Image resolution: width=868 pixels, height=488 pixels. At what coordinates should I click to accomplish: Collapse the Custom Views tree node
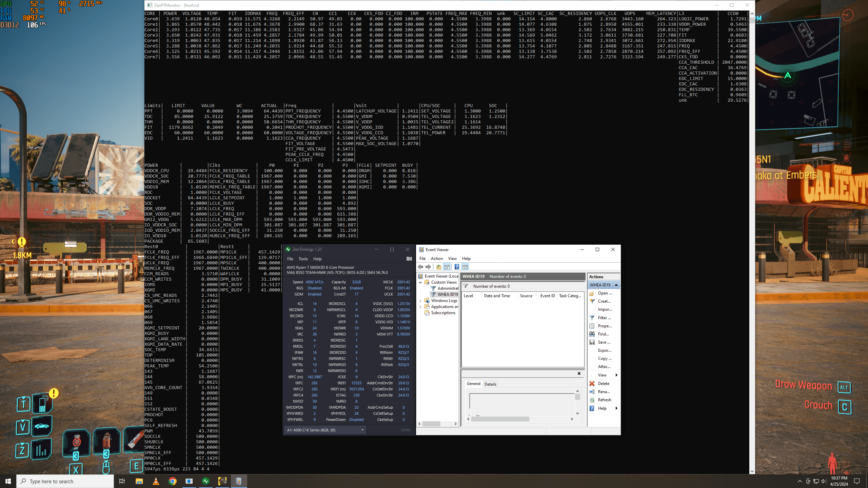coord(421,282)
